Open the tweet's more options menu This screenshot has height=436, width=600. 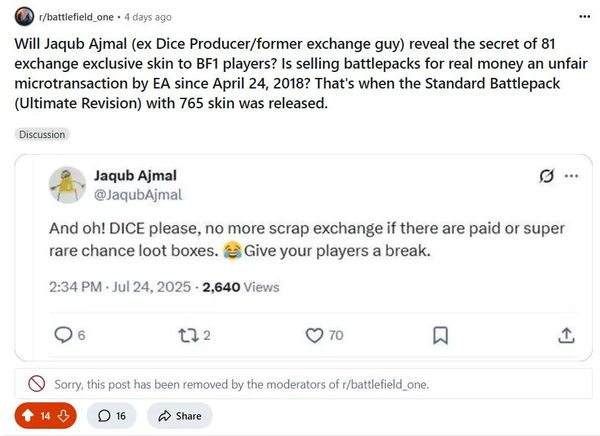pos(571,176)
